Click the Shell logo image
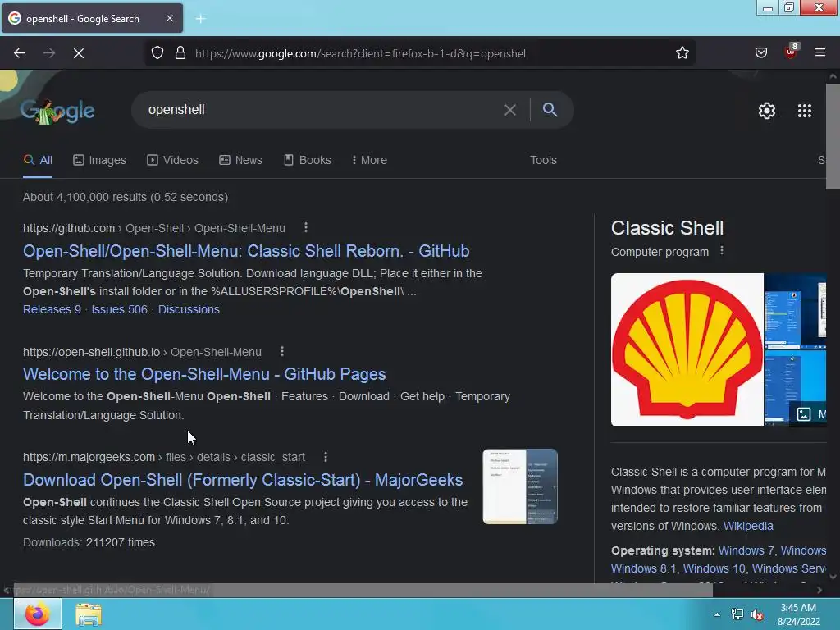The image size is (840, 630). click(687, 349)
